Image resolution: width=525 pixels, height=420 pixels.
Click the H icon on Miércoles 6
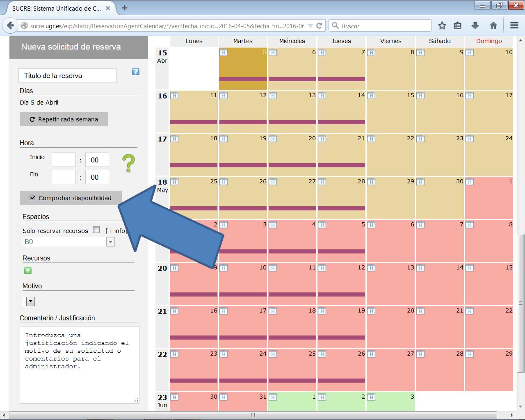coord(273,52)
